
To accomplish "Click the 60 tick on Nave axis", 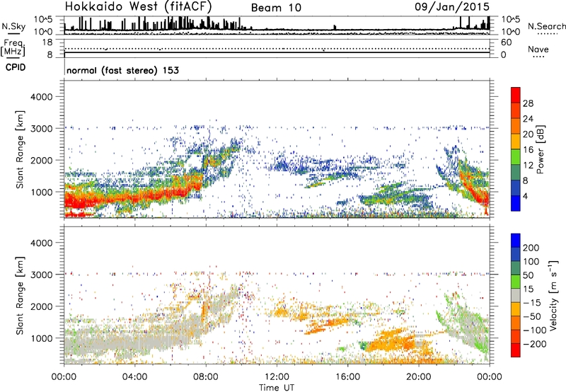I will 506,42.
